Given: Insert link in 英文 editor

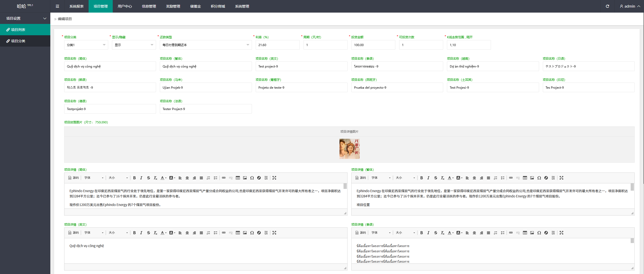Looking at the screenshot, I should click(224, 233).
